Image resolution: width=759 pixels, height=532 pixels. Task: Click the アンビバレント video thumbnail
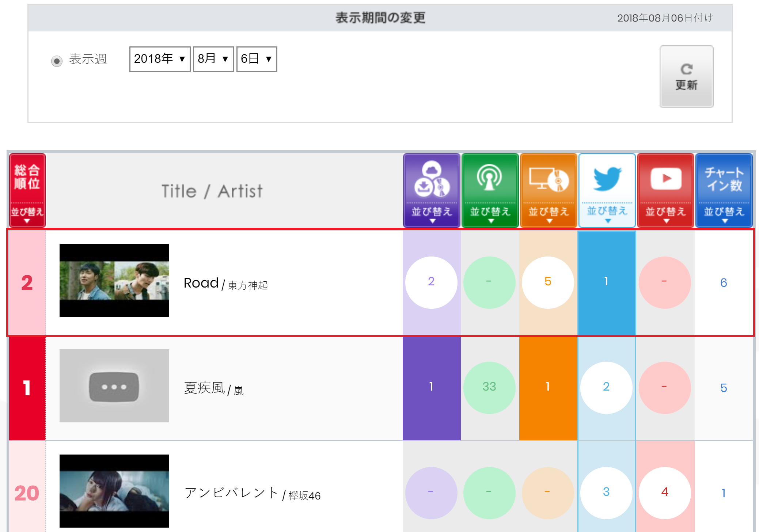click(114, 491)
